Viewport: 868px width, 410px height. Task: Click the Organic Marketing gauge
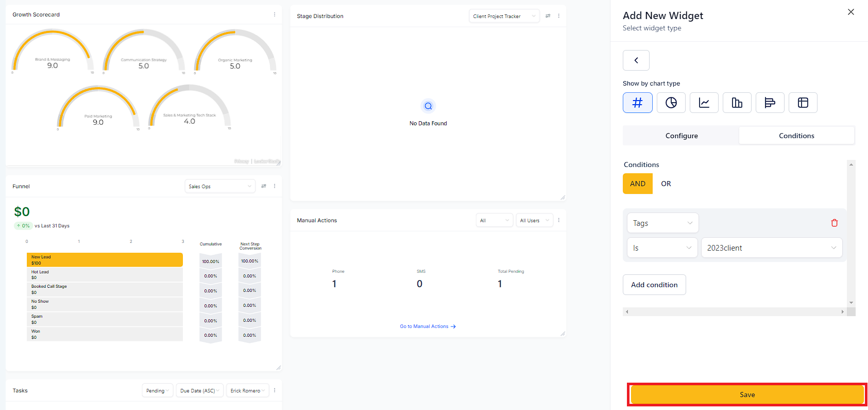coord(235,52)
